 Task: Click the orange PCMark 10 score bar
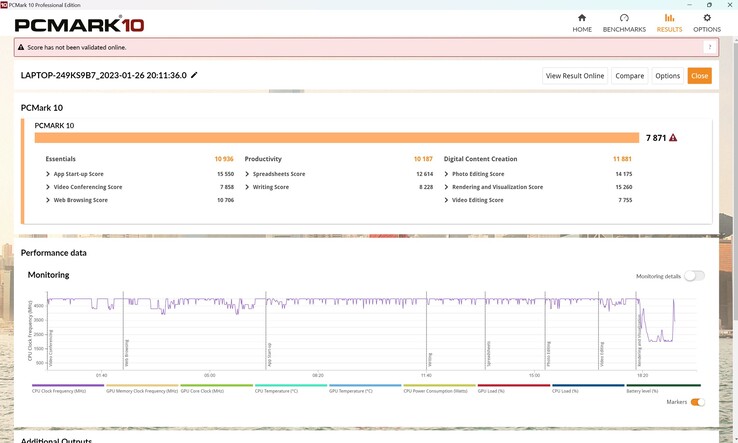coord(337,137)
